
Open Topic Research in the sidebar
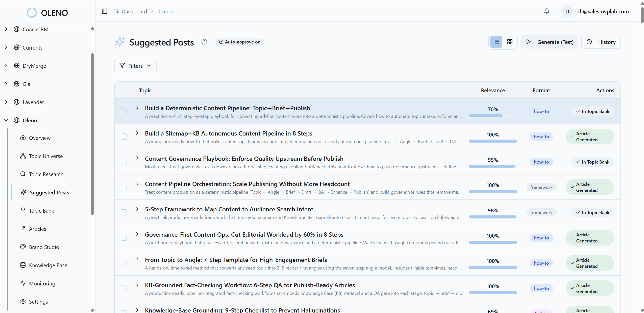46,174
